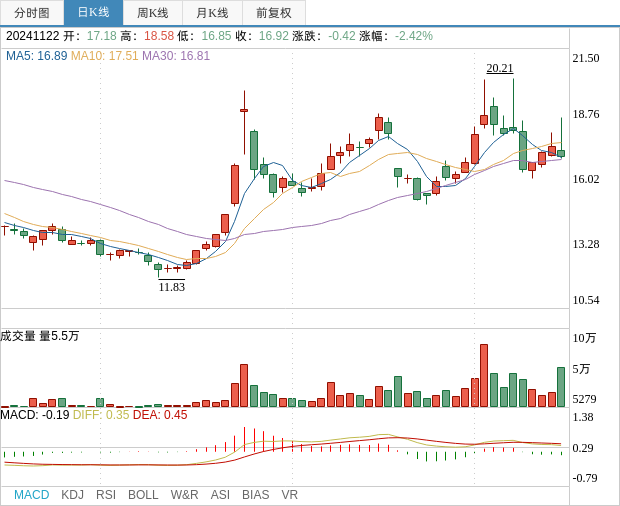The height and width of the screenshot is (506, 620).
Task: Click the DEA: 0.45 value
Action: tap(160, 415)
